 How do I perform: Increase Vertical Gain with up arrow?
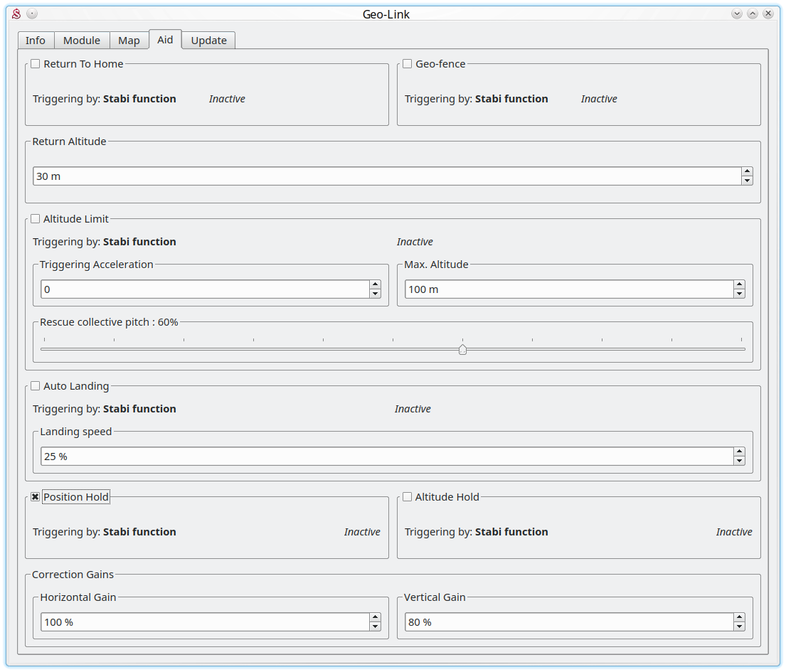pyautogui.click(x=739, y=617)
